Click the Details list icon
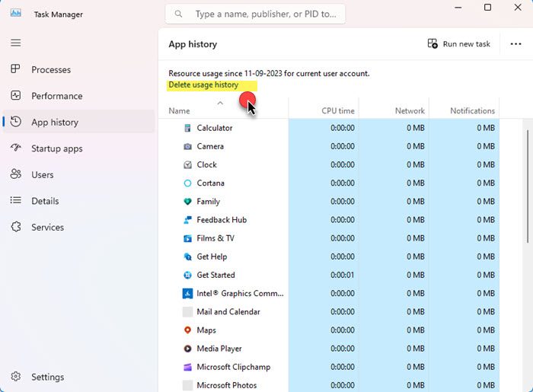533x392 pixels. [16, 200]
